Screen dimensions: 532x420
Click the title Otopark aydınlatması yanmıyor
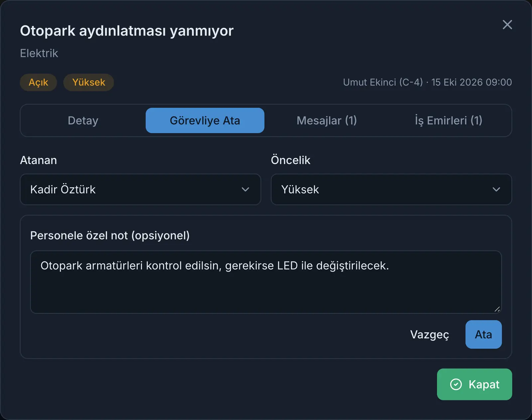127,31
